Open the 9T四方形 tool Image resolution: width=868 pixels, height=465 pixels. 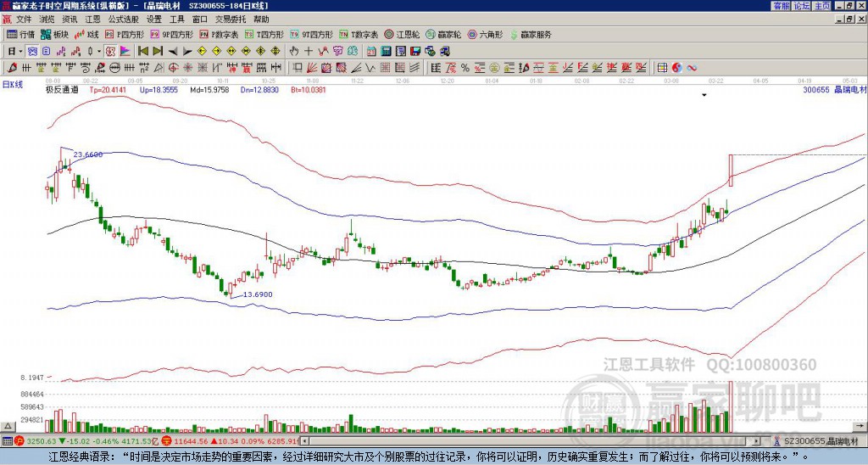(x=311, y=34)
